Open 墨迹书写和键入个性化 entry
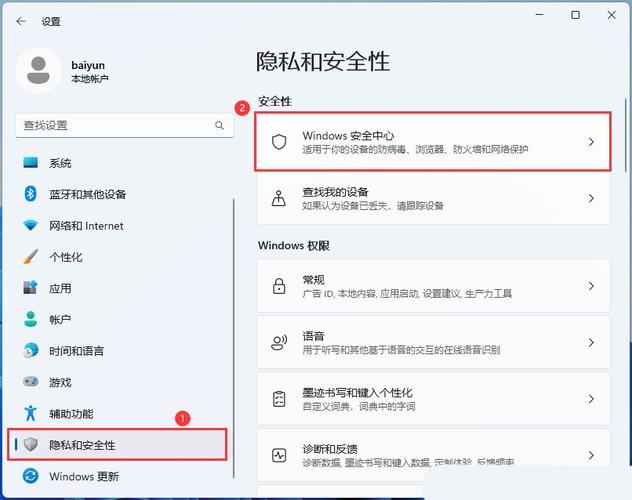The height and width of the screenshot is (500, 632). 433,399
